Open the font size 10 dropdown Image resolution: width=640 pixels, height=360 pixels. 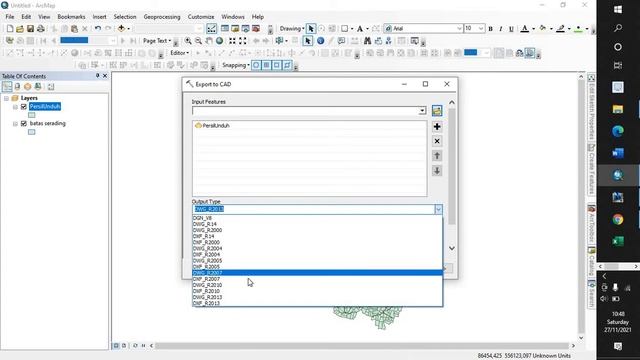481,29
